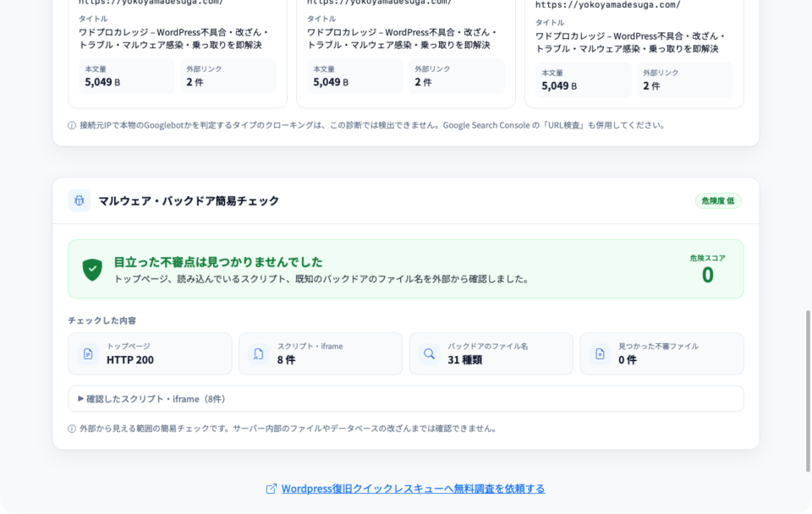Click the トップページ、読み込んでいるスクリプト description text
Image resolution: width=812 pixels, height=514 pixels.
tap(321, 279)
